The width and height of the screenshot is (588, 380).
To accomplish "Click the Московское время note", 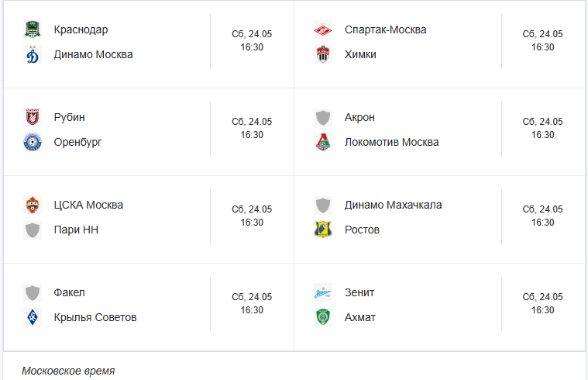I will coord(68,371).
